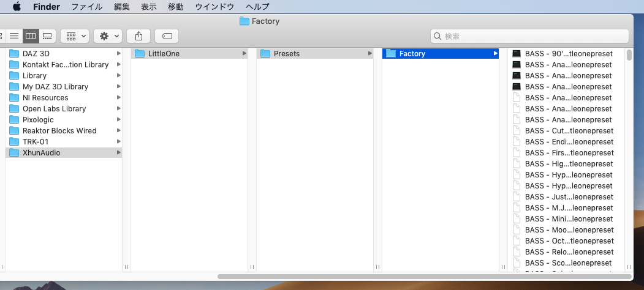The image size is (644, 290).
Task: Click the TRK-01 folder icon
Action: (x=14, y=141)
